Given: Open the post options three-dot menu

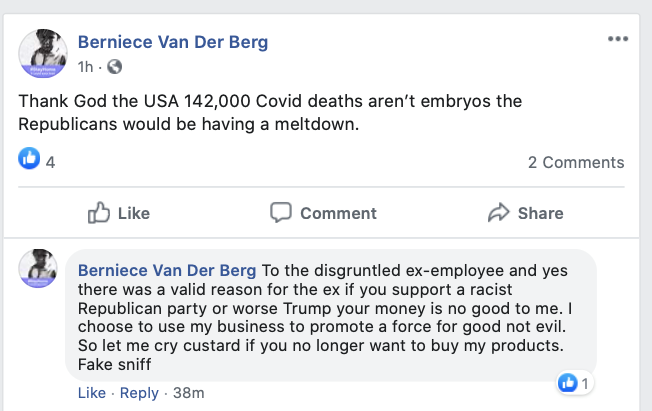Looking at the screenshot, I should click(x=617, y=40).
